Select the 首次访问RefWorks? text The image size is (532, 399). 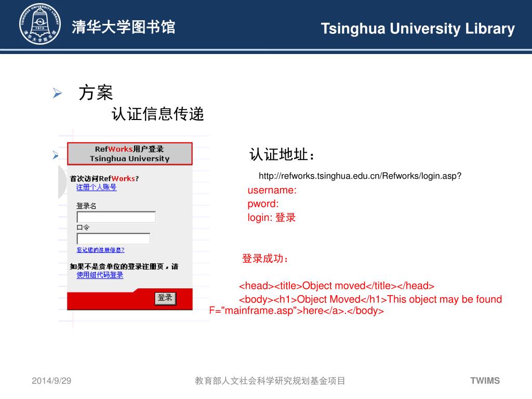(104, 179)
